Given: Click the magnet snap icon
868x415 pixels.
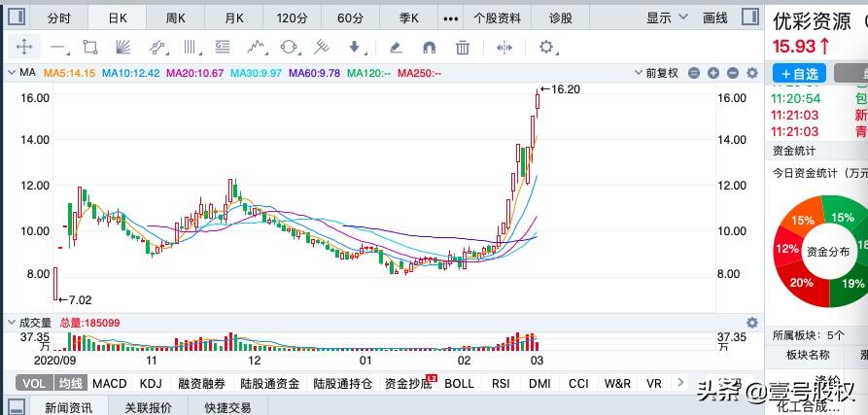Looking at the screenshot, I should click(429, 47).
